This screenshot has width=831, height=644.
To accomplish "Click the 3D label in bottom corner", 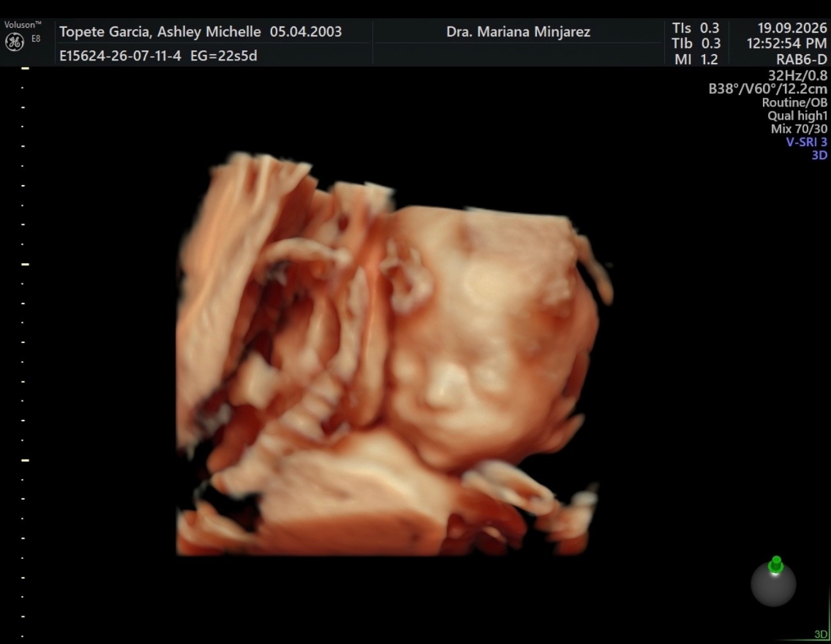I will [x=820, y=634].
